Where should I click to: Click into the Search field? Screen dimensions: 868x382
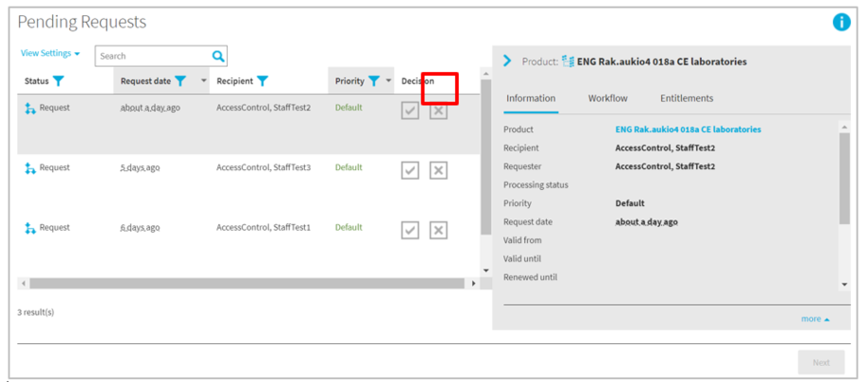(x=152, y=56)
